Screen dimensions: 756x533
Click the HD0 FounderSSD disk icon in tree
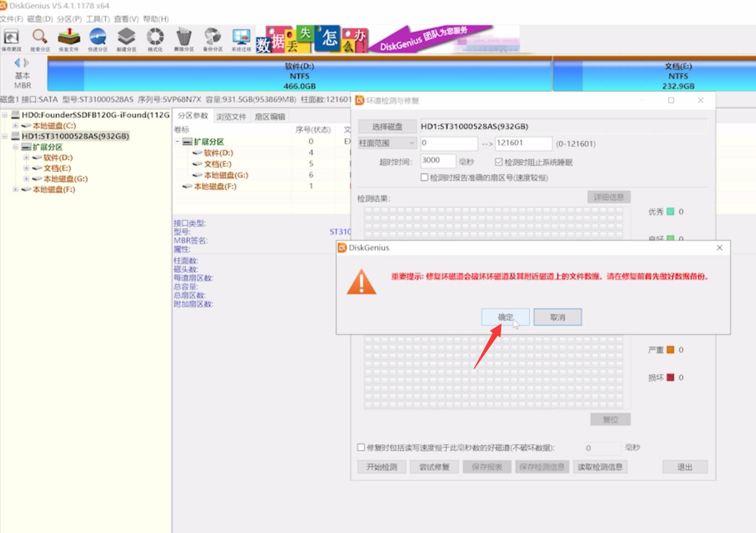(16, 115)
